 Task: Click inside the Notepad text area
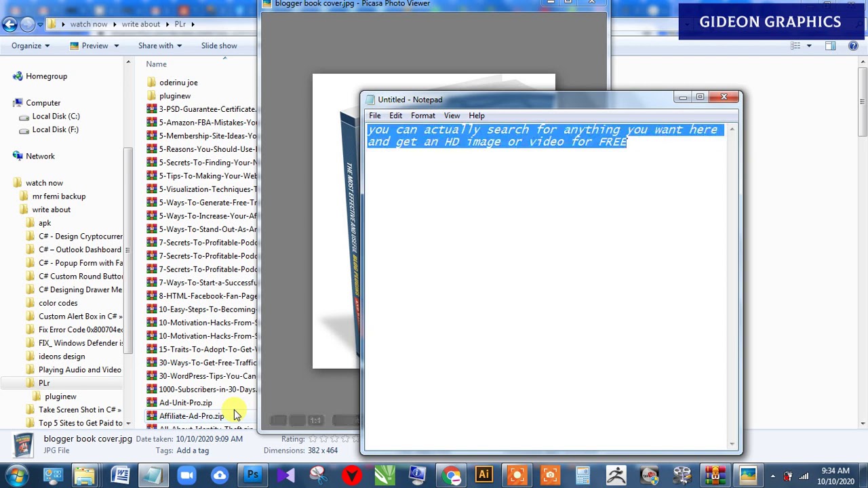click(x=546, y=285)
